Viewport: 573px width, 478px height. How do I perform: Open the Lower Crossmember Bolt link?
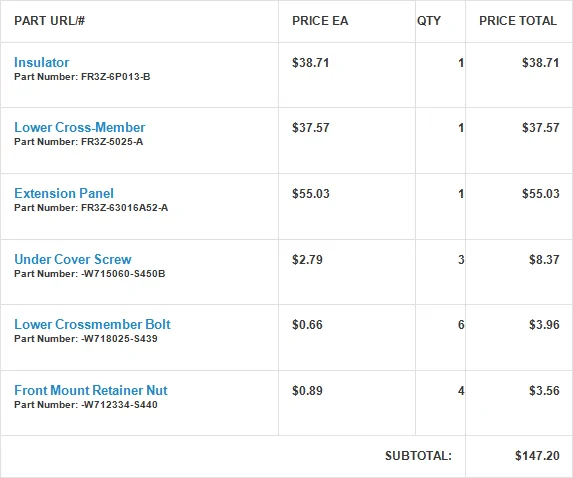coord(92,324)
